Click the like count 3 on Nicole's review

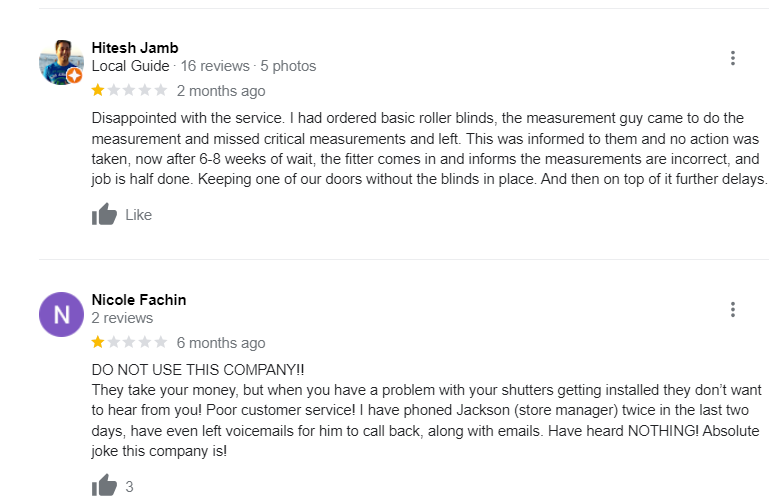(x=129, y=487)
